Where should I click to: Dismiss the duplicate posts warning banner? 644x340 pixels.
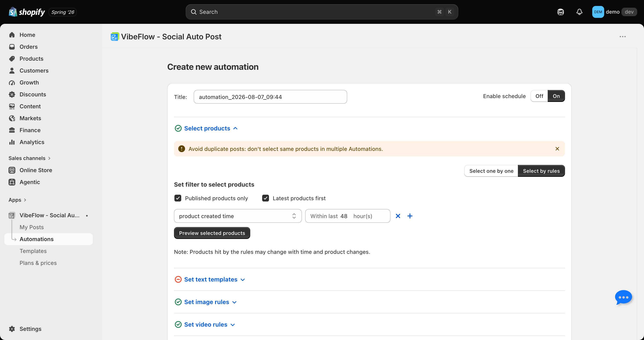[x=557, y=149]
